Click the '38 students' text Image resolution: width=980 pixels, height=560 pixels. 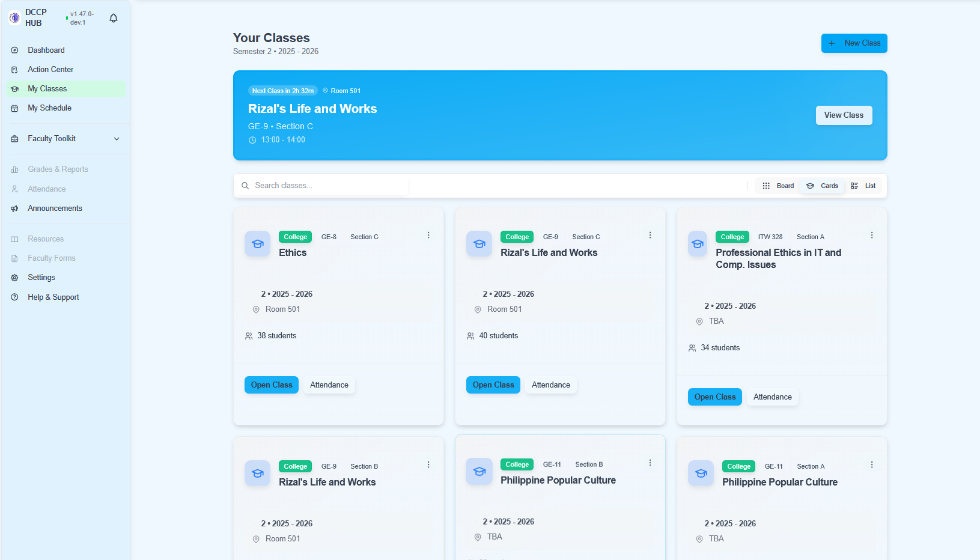277,336
